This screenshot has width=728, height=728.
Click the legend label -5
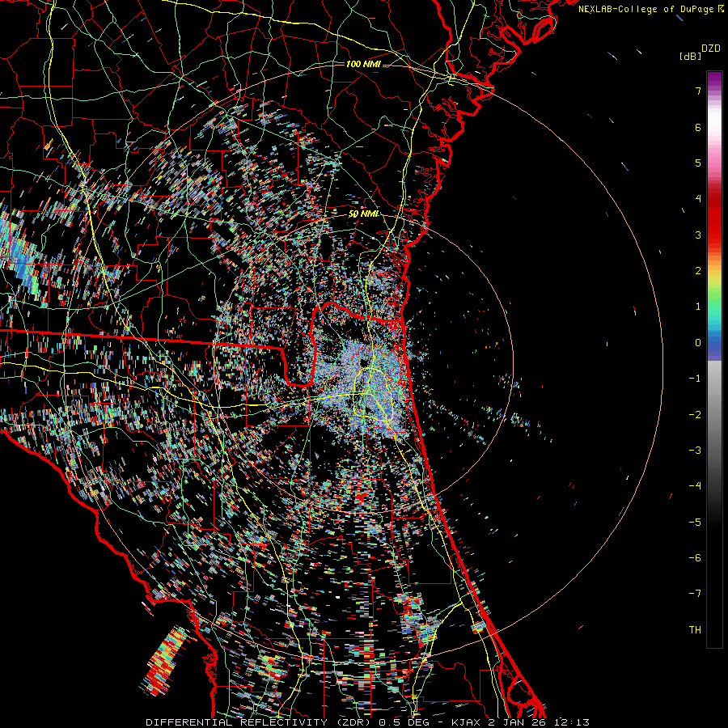pos(695,522)
